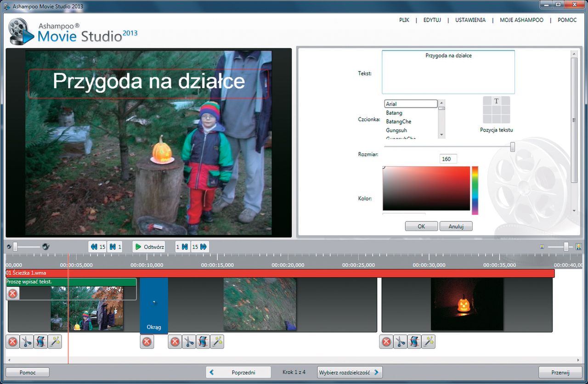Screen dimensions: 588x384
Task: Click scissors icon under the grass clip
Action: pyautogui.click(x=189, y=342)
